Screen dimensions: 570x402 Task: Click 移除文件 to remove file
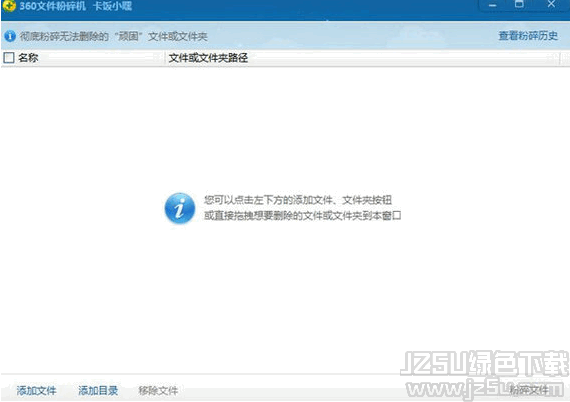coord(158,390)
